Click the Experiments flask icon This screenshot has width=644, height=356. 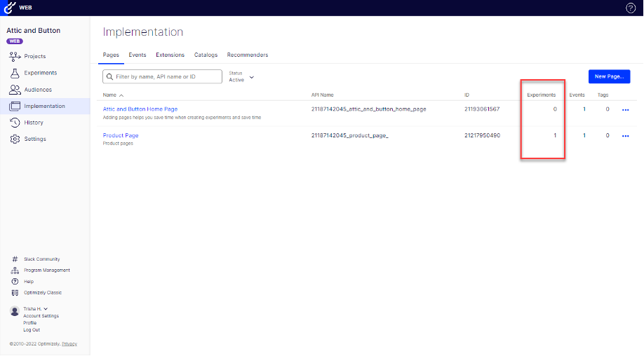15,73
